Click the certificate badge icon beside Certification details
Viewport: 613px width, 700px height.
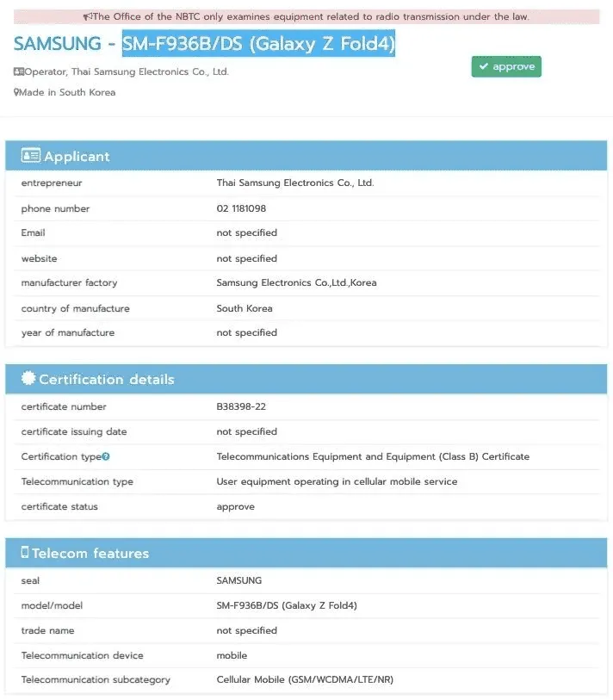(x=28, y=378)
